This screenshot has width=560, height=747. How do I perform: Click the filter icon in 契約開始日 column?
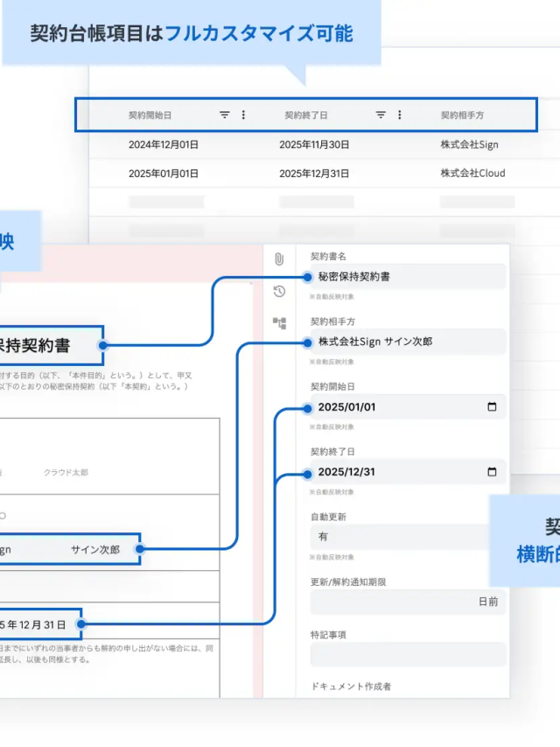(225, 115)
